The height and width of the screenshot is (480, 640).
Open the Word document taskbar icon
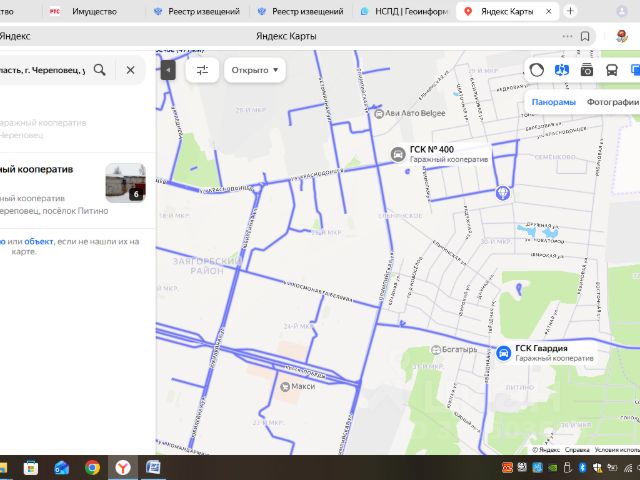[x=153, y=468]
